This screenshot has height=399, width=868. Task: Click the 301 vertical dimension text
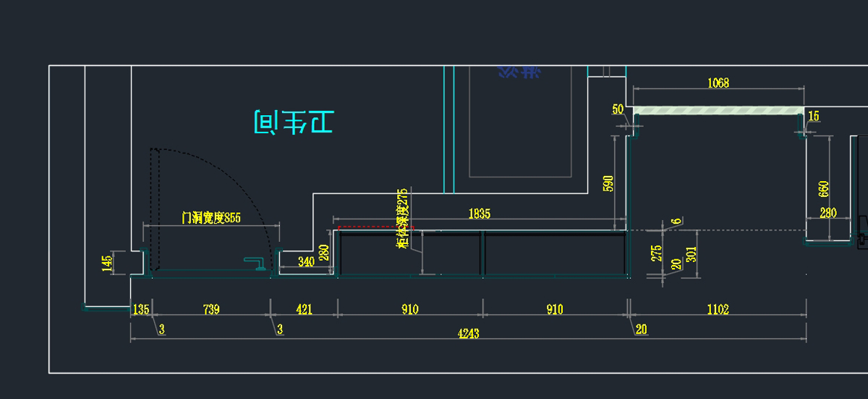click(x=690, y=253)
